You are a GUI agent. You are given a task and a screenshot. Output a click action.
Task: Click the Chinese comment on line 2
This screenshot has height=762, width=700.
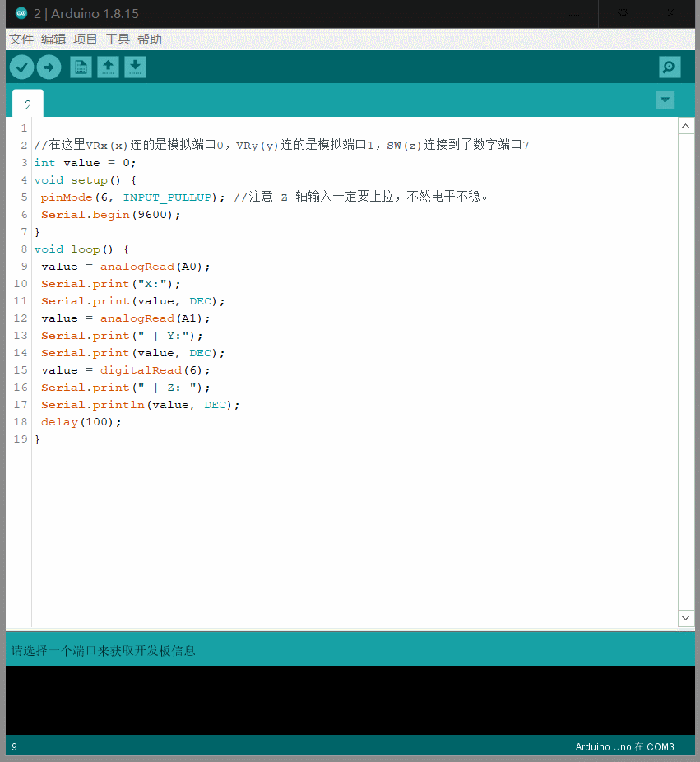(x=282, y=145)
